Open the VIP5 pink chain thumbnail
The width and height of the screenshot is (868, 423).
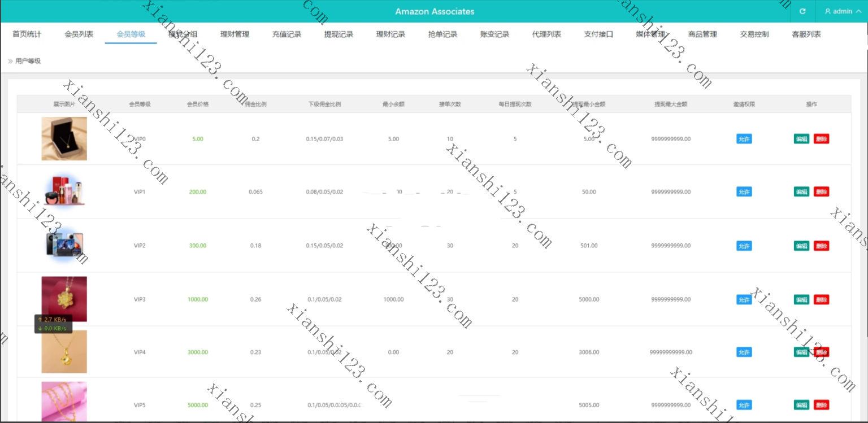[x=64, y=402]
